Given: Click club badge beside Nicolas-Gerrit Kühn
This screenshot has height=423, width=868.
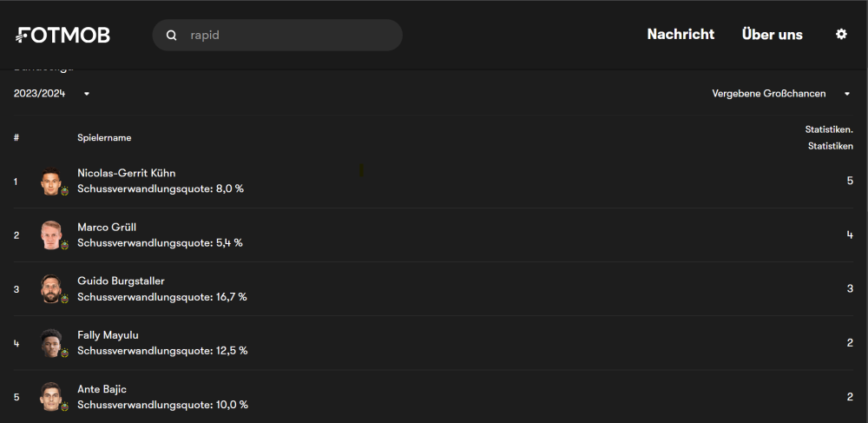Looking at the screenshot, I should point(64,191).
